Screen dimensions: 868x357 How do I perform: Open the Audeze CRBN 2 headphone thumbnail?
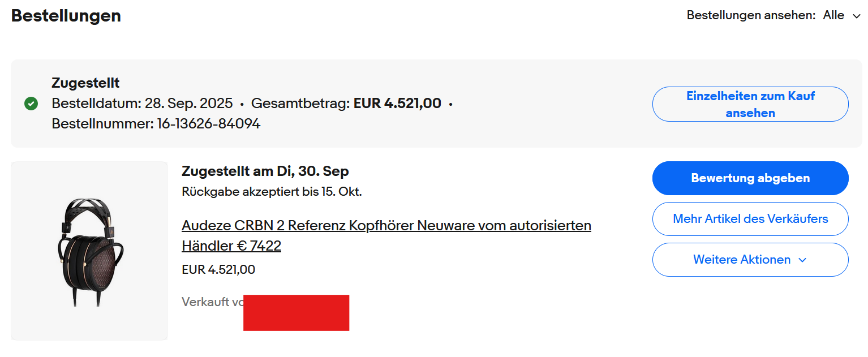[x=89, y=251]
